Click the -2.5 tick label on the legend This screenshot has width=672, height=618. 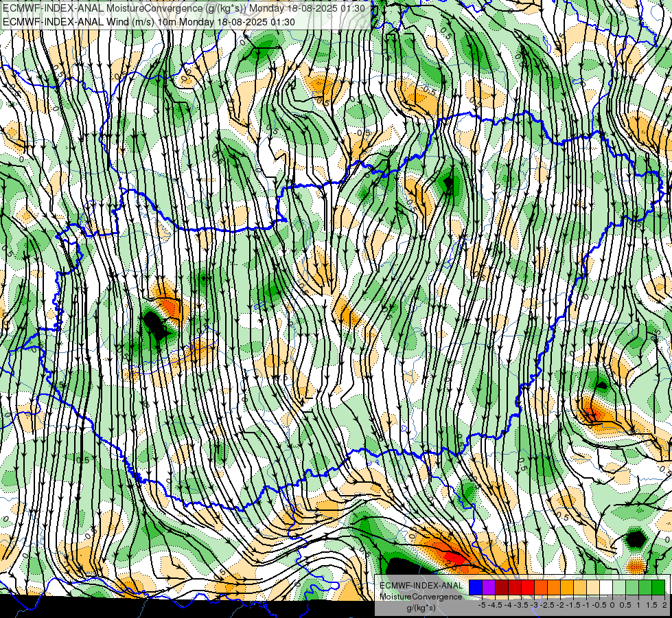pyautogui.click(x=547, y=605)
